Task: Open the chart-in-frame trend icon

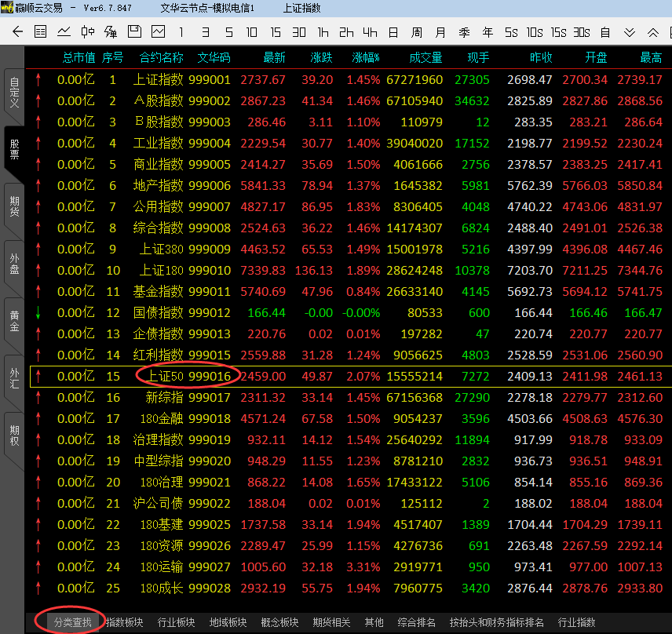Action: pos(158,32)
